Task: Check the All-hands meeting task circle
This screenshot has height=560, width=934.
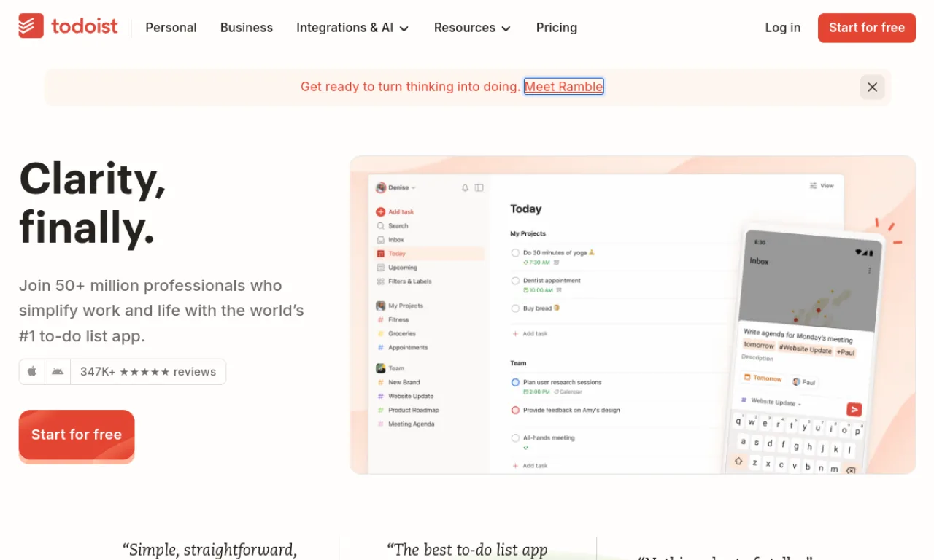Action: point(515,438)
